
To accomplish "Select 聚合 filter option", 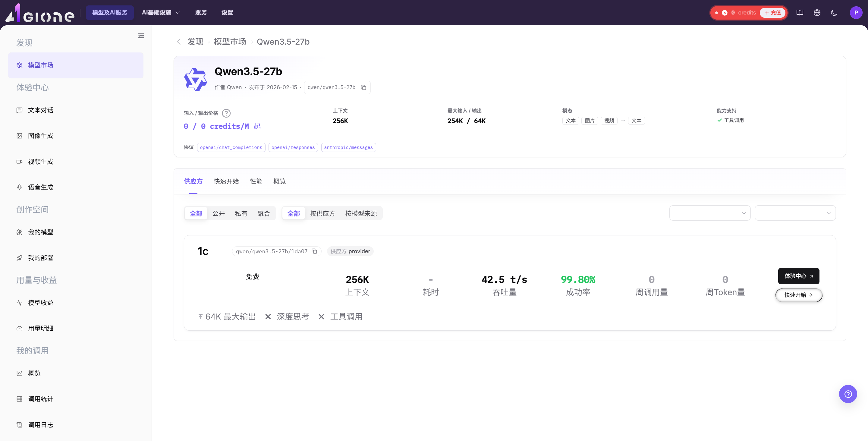I will pyautogui.click(x=263, y=213).
